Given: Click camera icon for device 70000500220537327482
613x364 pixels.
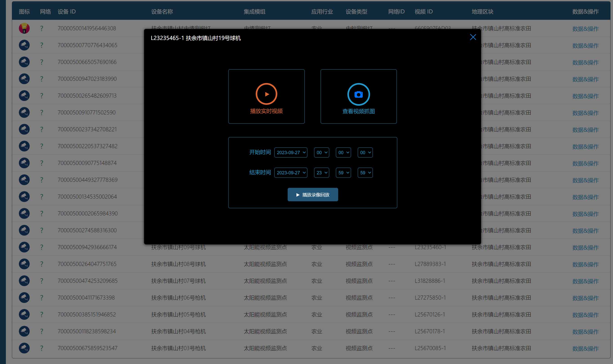Looking at the screenshot, I should pos(24,146).
